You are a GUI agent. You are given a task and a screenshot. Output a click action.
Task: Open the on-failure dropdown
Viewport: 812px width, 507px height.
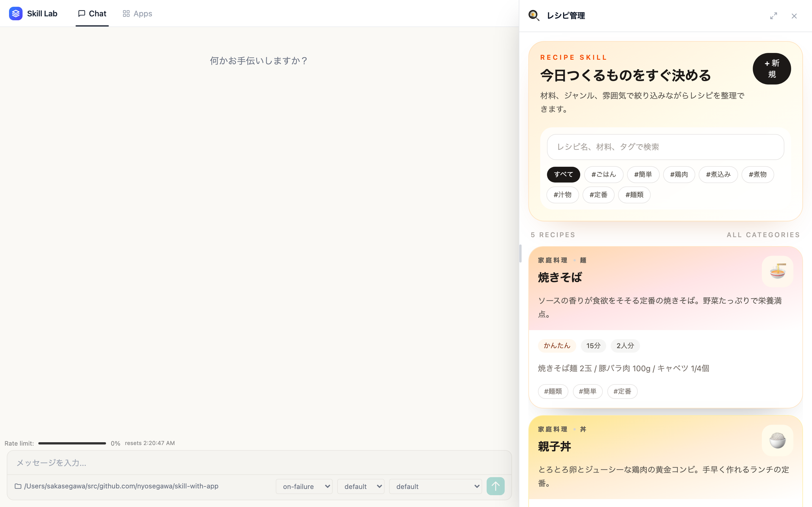point(304,486)
